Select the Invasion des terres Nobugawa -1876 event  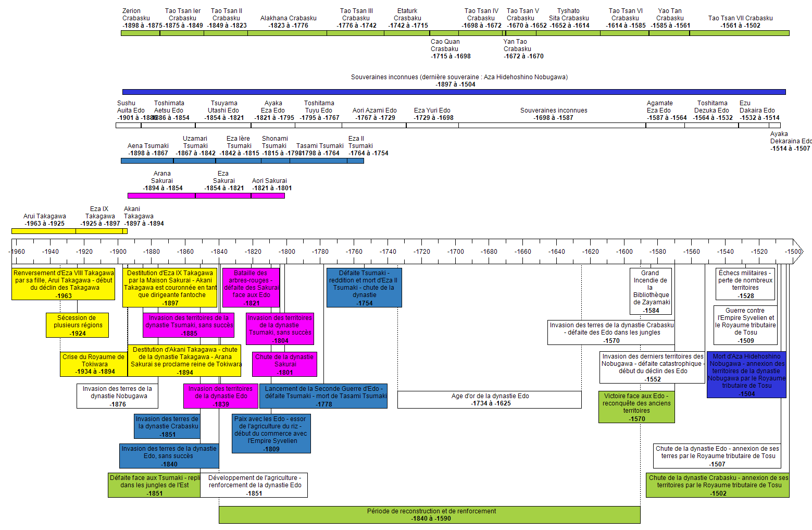click(x=117, y=396)
